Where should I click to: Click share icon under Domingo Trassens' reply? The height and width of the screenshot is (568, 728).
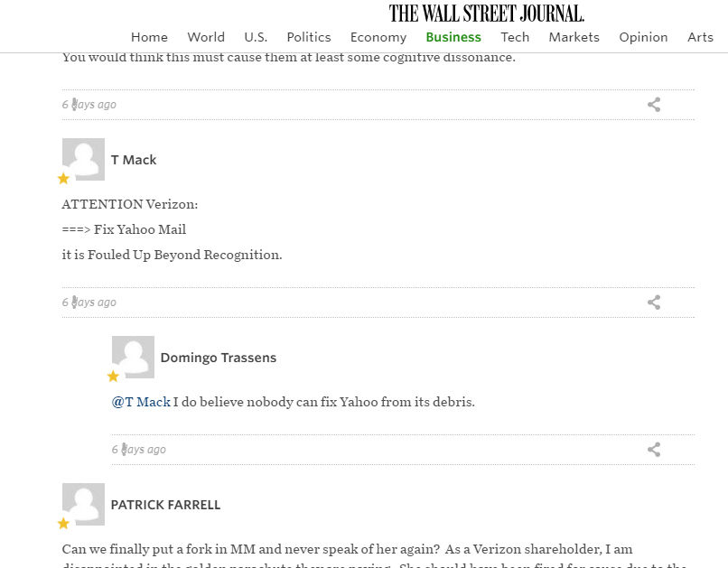click(654, 450)
